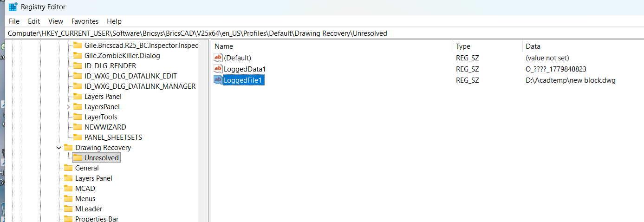Select the PANEL_SHEETSETS key

113,137
